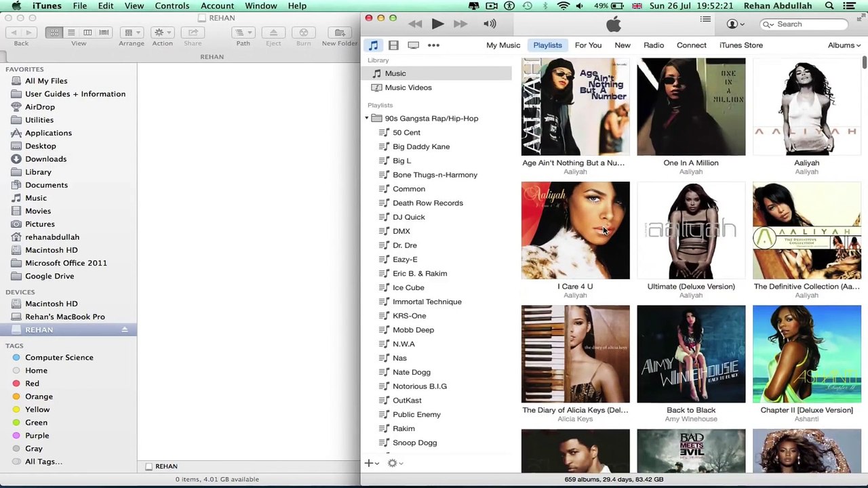Visit the iTunes Store tab
868x488 pixels.
(741, 45)
